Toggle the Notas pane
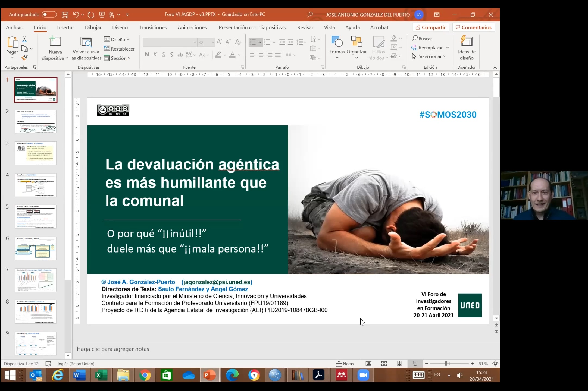Screen dimensions: 588x391 click(345, 364)
